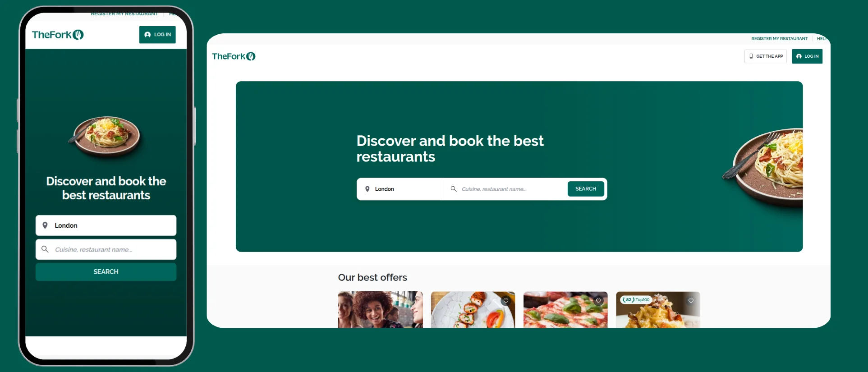
Task: Click magnifier icon in phone cuisine field
Action: [x=45, y=249]
